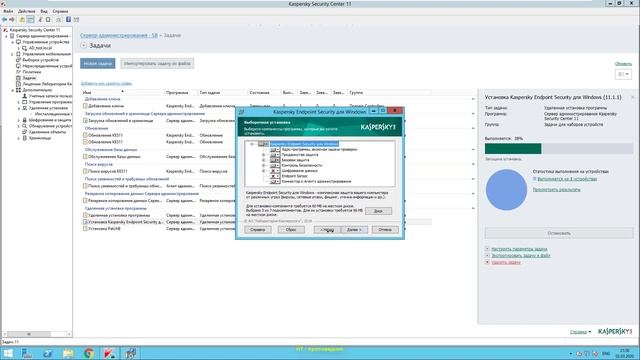Collapse the Удаленная установка tree node

click(x=19, y=108)
